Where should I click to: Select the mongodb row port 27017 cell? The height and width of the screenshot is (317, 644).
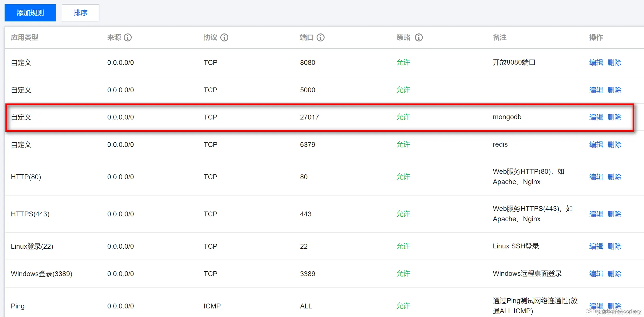[309, 117]
